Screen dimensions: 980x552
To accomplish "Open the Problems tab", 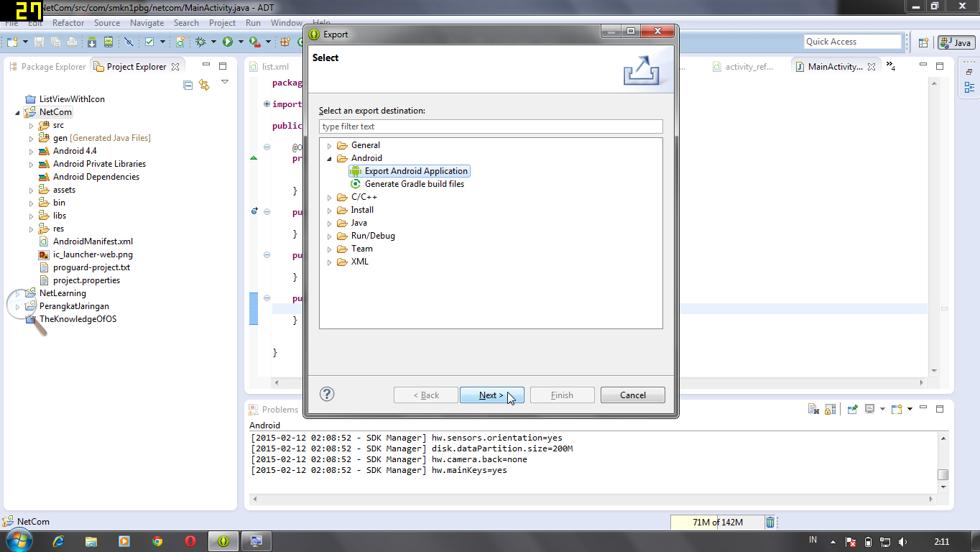I will [274, 410].
